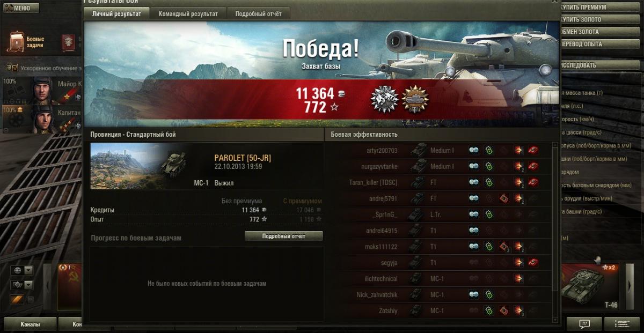This screenshot has height=333, width=644.
Task: Click the Подробный отчёт button under the credits
Action: [284, 236]
